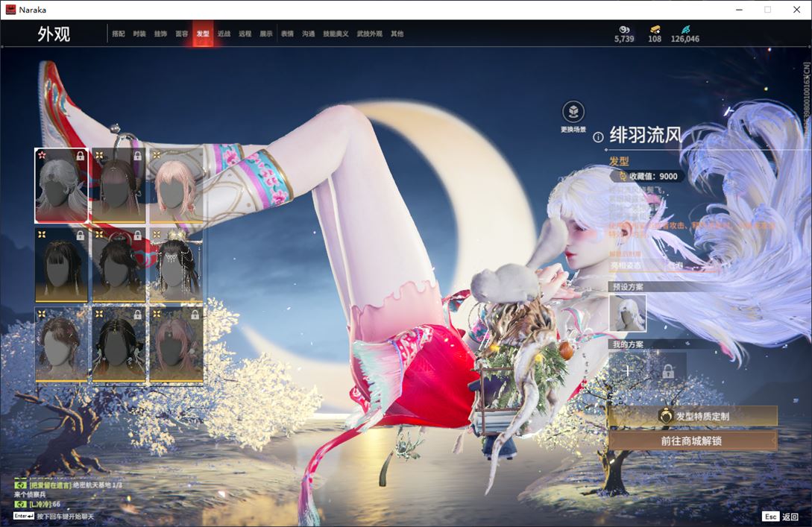This screenshot has height=527, width=812.
Task: Click the gold tael currency icon above 5,739
Action: (x=624, y=30)
